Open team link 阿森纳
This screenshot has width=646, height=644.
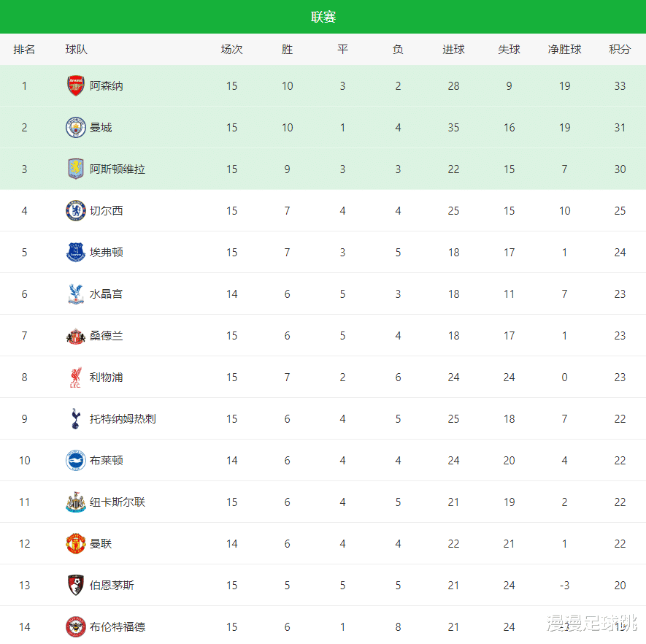tap(107, 86)
